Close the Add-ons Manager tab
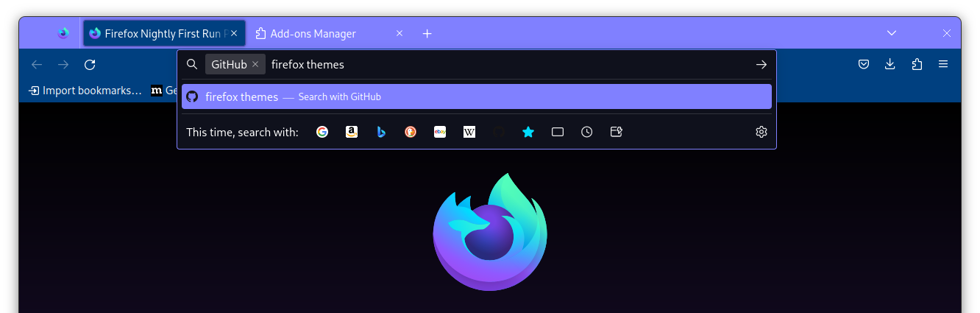The image size is (980, 313). click(x=400, y=33)
